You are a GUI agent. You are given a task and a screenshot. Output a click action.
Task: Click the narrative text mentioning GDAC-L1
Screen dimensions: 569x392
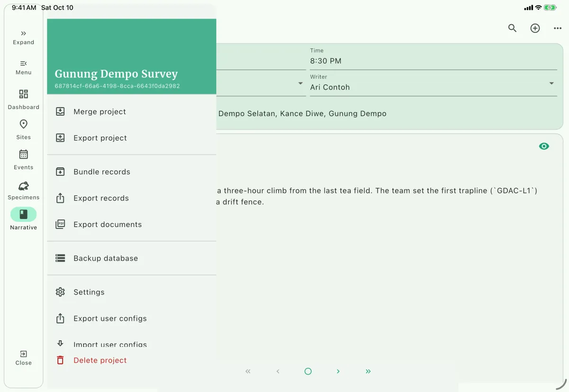377,196
